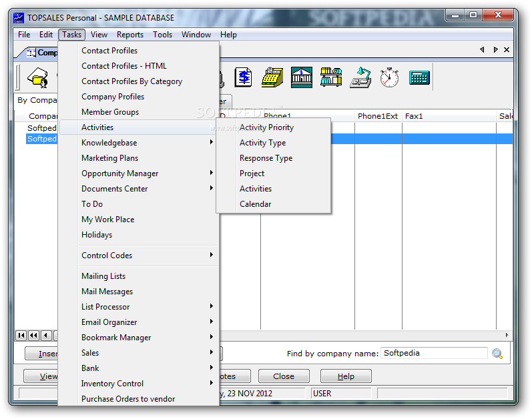Choose Activity Type in submenu
532x419 pixels.
(x=274, y=143)
